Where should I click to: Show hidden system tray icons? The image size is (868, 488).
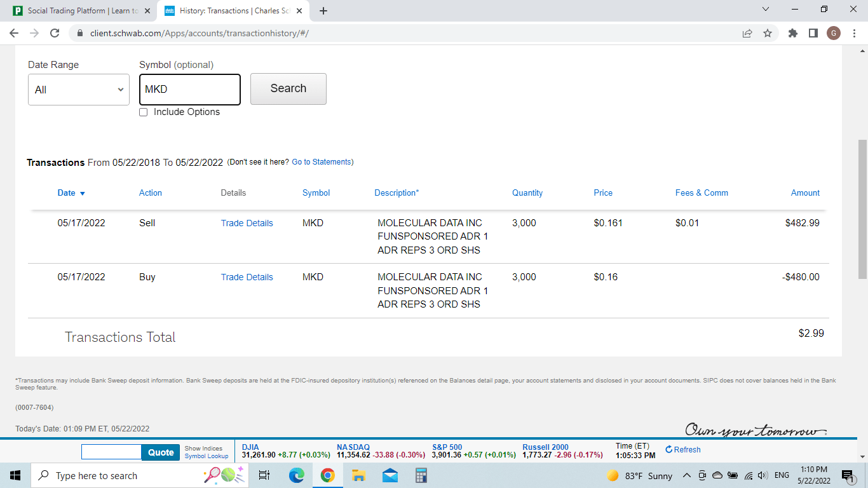pyautogui.click(x=687, y=475)
